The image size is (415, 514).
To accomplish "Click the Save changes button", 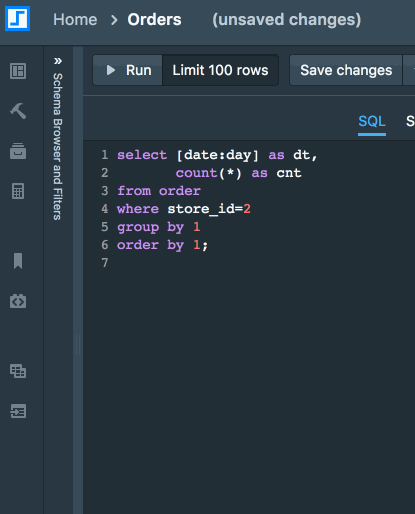I will point(346,70).
